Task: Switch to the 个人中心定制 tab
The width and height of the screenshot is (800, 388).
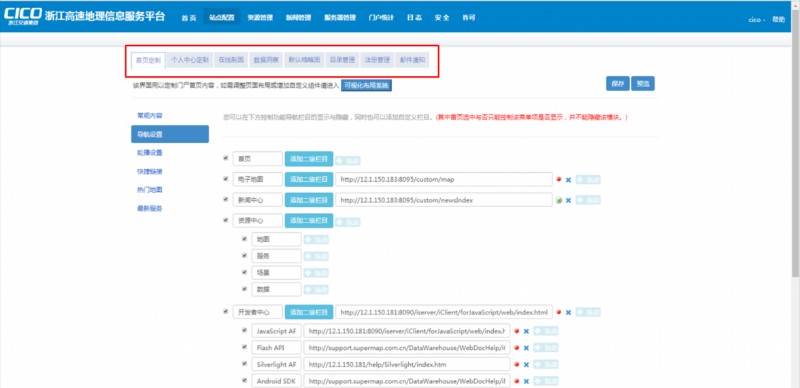Action: click(x=189, y=60)
